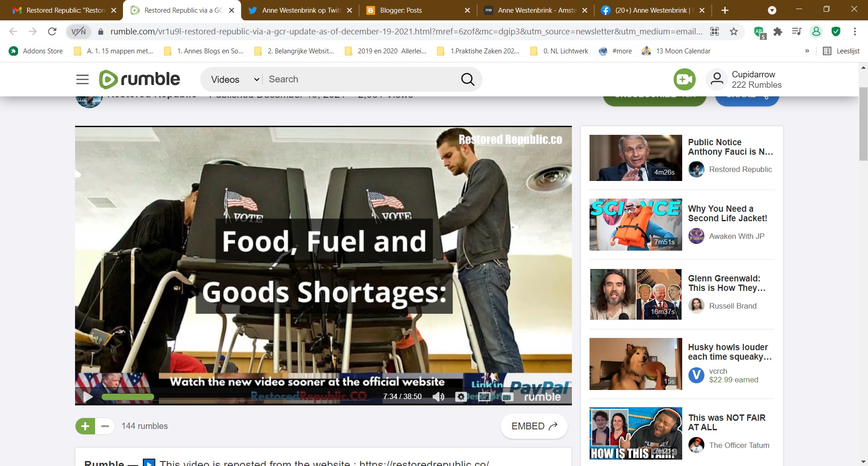The width and height of the screenshot is (868, 466).
Task: Click the rumble logo in player controls
Action: tap(542, 397)
